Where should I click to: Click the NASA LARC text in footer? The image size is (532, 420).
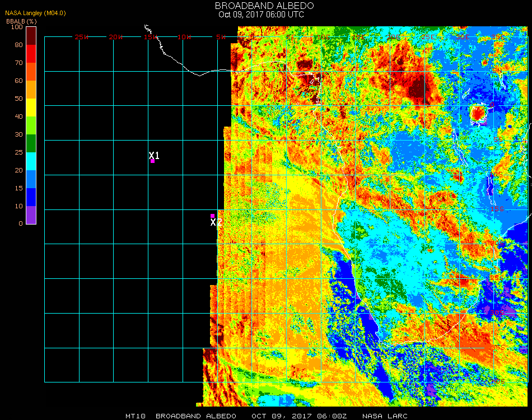click(x=385, y=416)
